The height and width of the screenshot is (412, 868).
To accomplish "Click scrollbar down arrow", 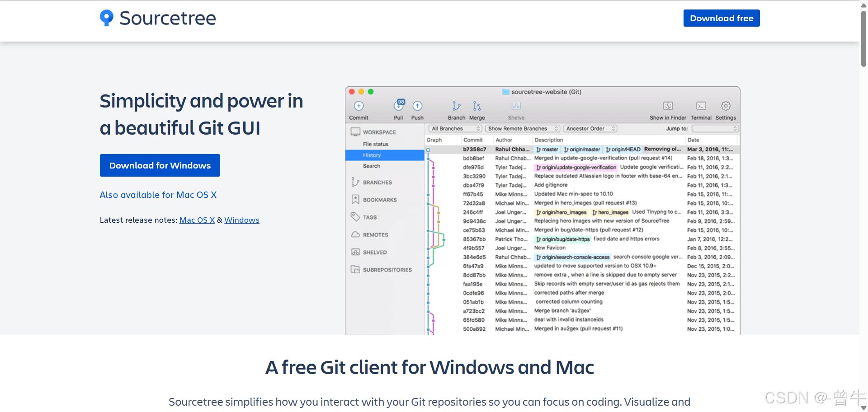I will tap(863, 408).
